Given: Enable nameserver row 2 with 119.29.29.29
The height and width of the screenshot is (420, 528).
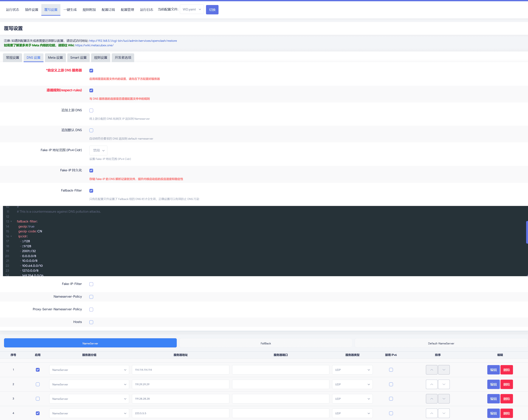Looking at the screenshot, I should (38, 384).
